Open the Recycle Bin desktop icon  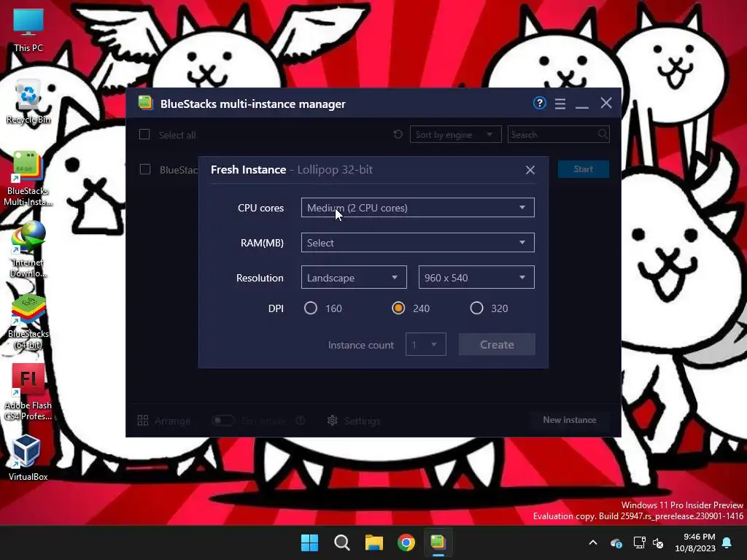click(x=28, y=102)
